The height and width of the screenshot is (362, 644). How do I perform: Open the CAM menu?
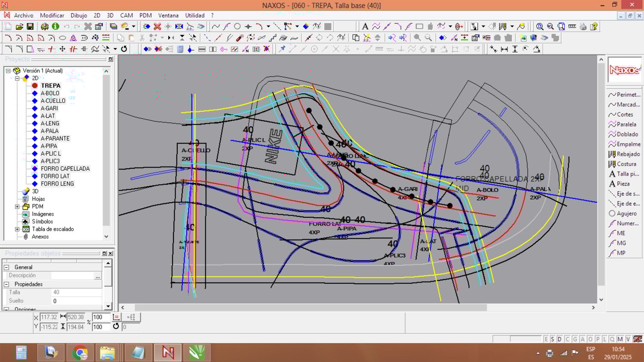point(126,15)
